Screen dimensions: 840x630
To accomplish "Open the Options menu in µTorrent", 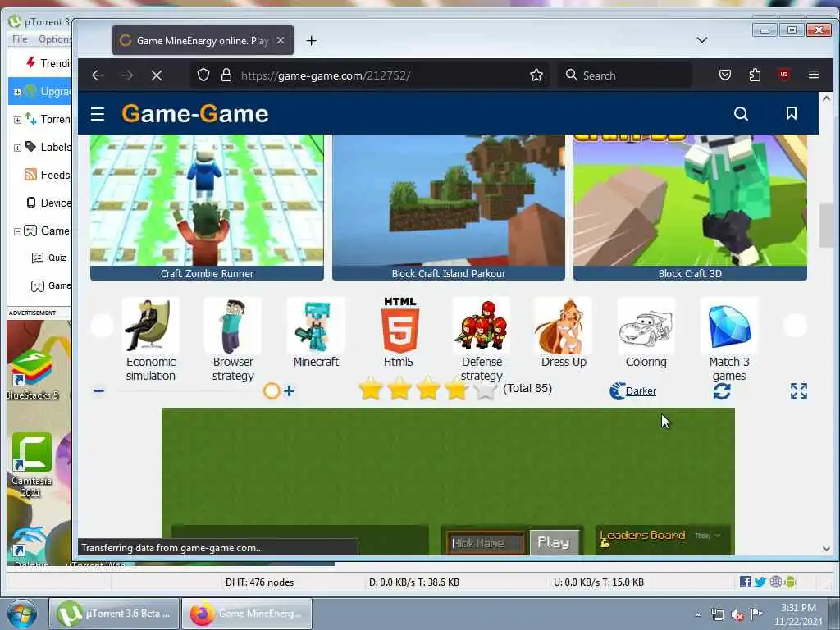I will click(x=55, y=39).
